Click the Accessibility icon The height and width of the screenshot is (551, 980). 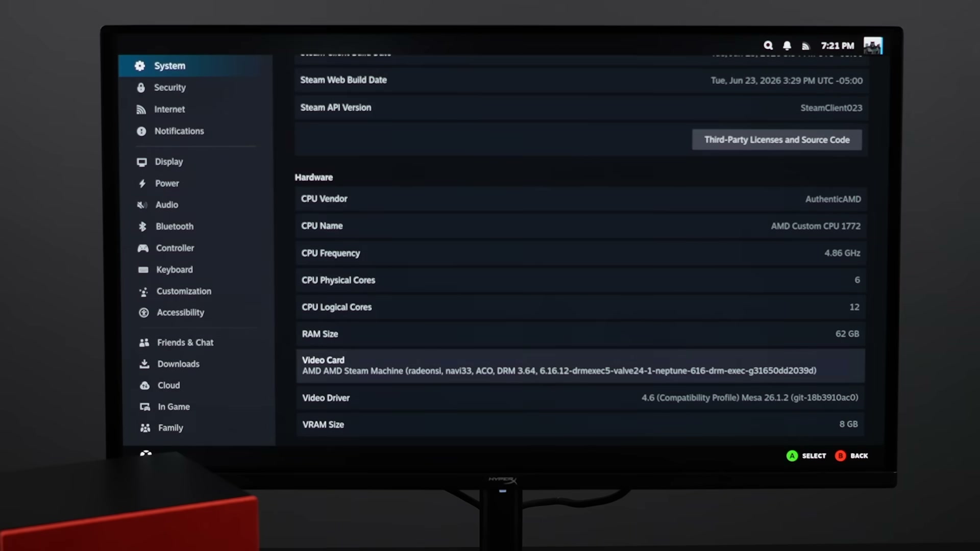coord(144,313)
